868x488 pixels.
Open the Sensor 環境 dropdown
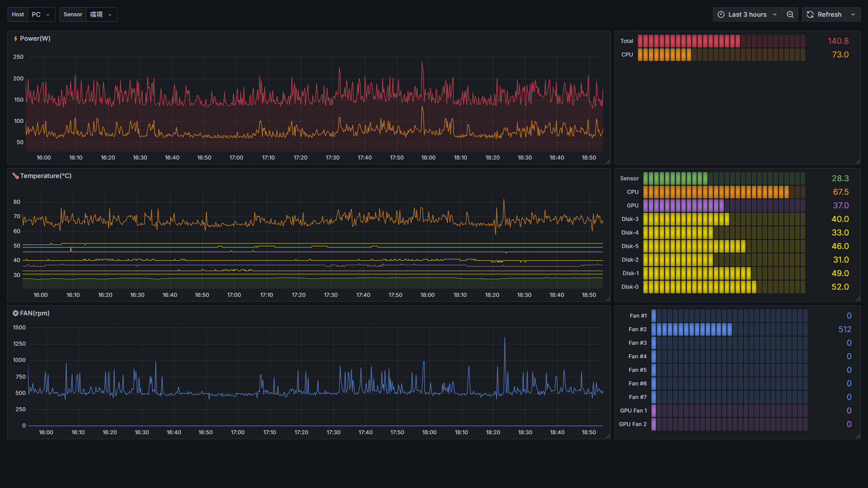point(101,14)
